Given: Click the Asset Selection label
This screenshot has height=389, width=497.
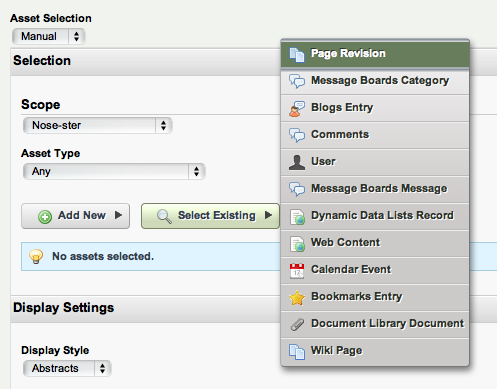Looking at the screenshot, I should 51,18.
